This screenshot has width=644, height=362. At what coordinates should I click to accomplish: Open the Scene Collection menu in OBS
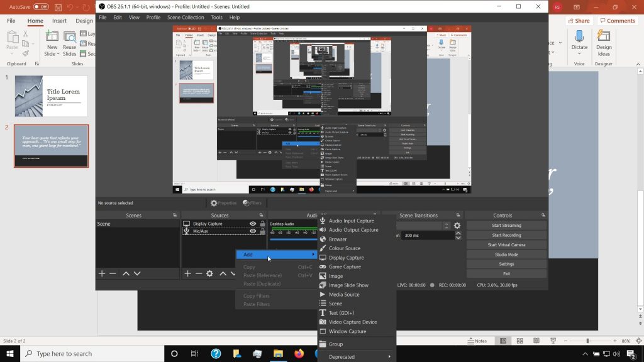(186, 17)
